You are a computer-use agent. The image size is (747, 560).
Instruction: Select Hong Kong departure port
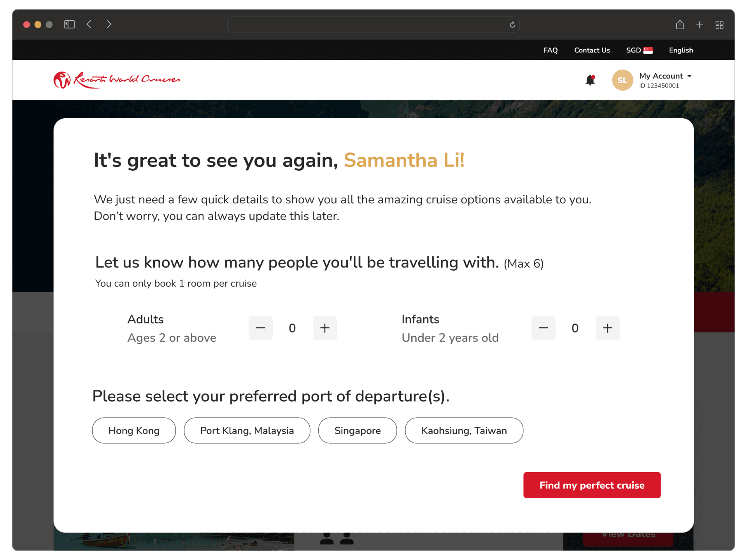pos(134,430)
